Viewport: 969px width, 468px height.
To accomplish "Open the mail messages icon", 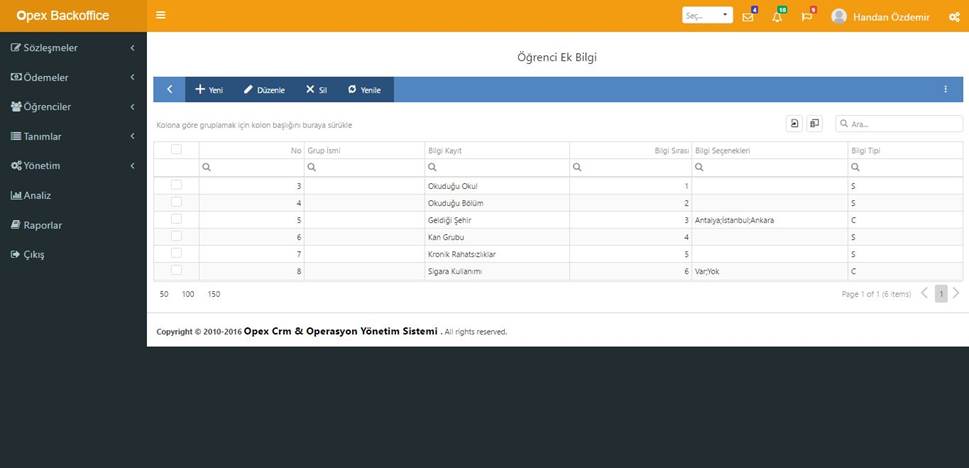I will (748, 17).
